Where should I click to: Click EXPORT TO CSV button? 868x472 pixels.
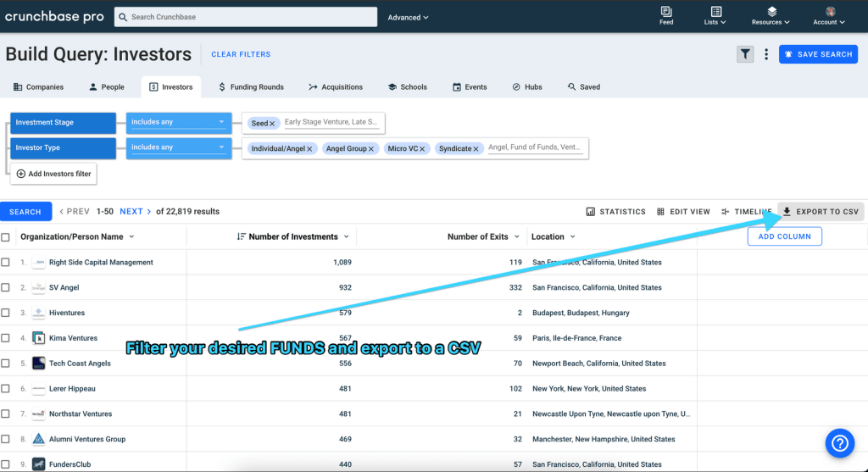[821, 211]
